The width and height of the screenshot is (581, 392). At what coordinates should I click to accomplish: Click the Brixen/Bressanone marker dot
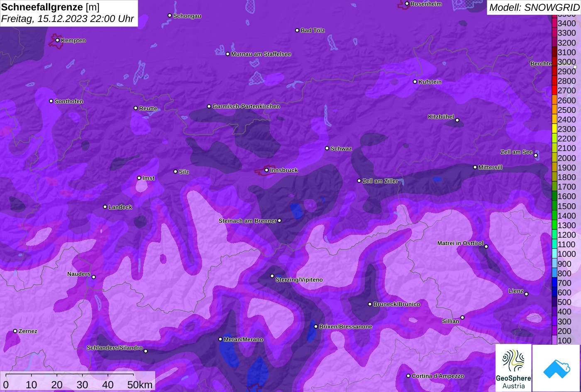tap(316, 326)
